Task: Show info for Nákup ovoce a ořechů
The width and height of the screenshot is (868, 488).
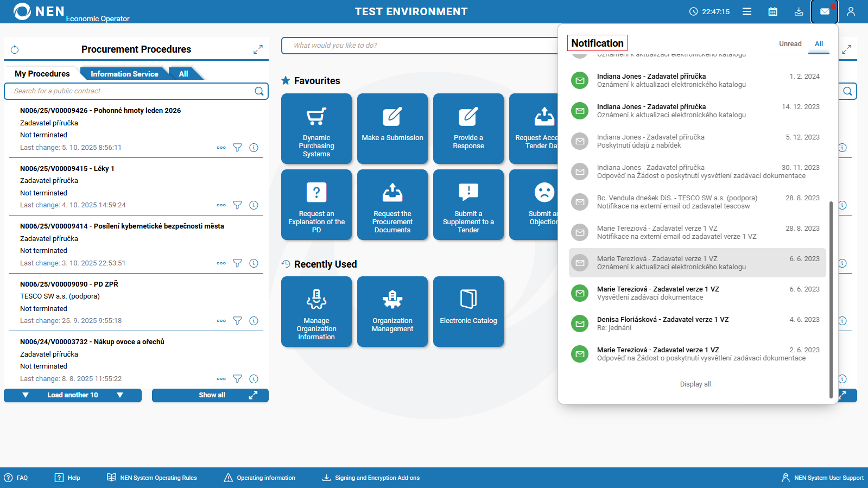Action: pos(254,379)
